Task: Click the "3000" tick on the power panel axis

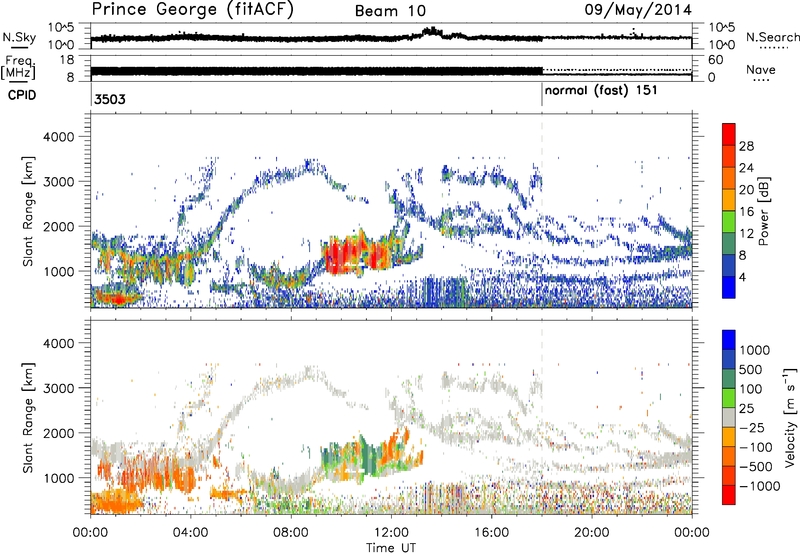Action: click(x=58, y=182)
